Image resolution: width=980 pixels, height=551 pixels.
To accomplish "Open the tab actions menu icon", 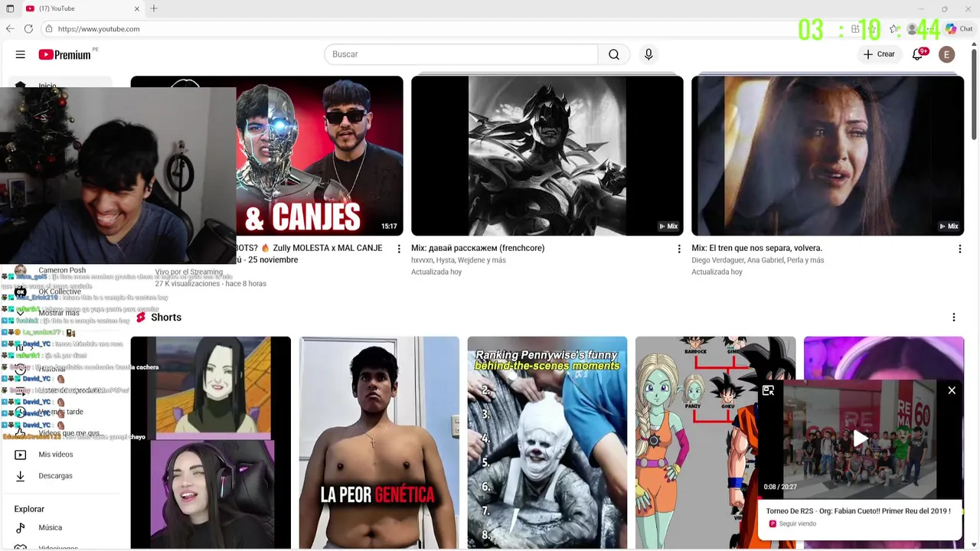I will pos(10,8).
